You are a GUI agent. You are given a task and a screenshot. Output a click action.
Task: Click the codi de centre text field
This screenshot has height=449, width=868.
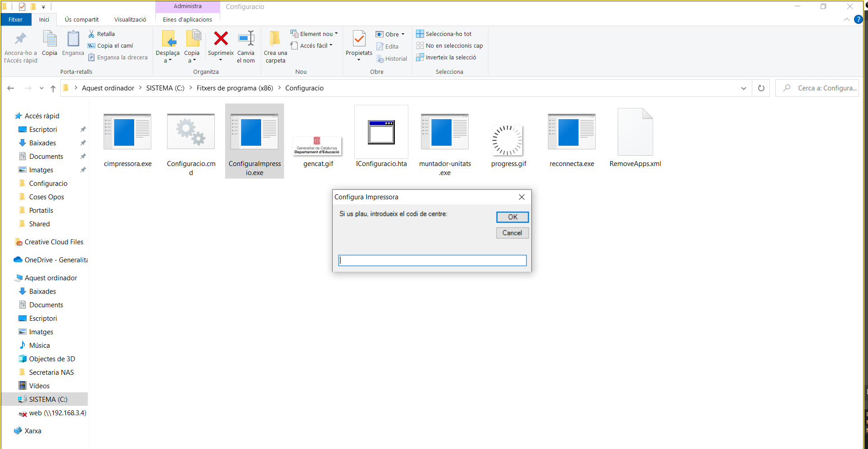point(432,260)
